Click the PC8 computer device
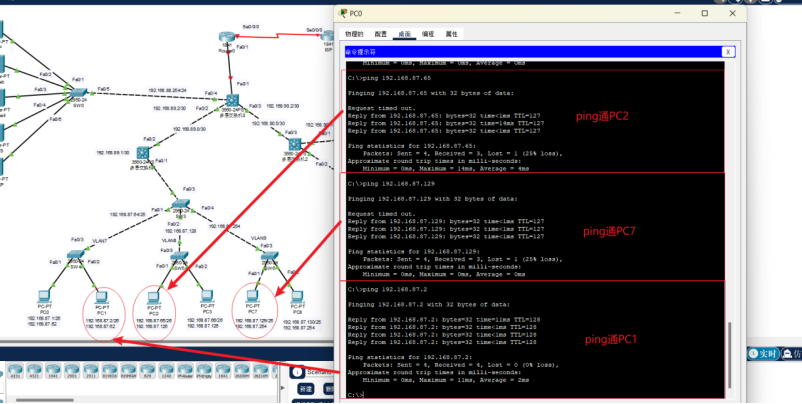Screen dimensions: 802x404 pyautogui.click(x=297, y=297)
